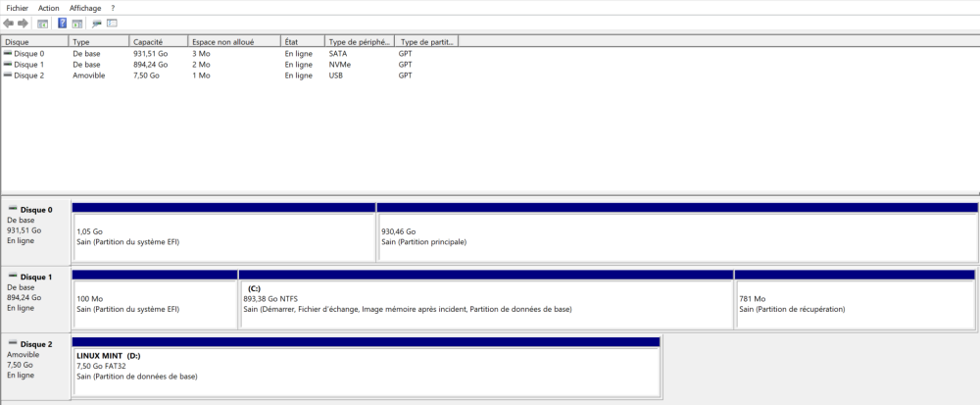Open the Fichier menu
Image resolution: width=980 pixels, height=405 pixels.
[18, 8]
